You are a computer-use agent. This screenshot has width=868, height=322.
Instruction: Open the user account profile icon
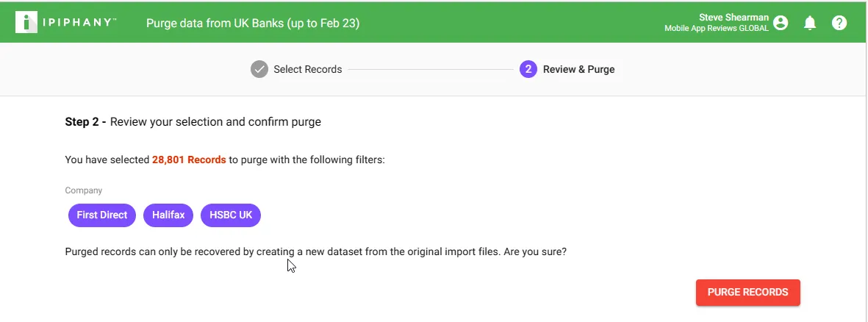coord(781,23)
